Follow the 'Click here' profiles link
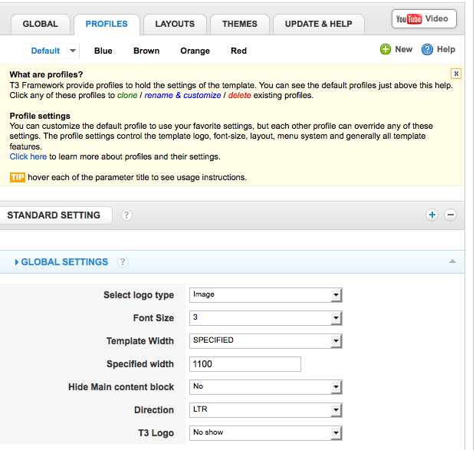The image size is (476, 450). (28, 156)
